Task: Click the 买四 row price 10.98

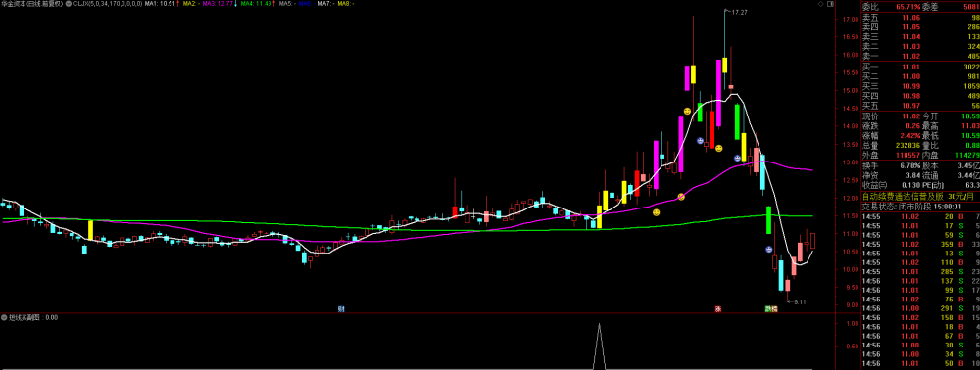Action: (910, 95)
